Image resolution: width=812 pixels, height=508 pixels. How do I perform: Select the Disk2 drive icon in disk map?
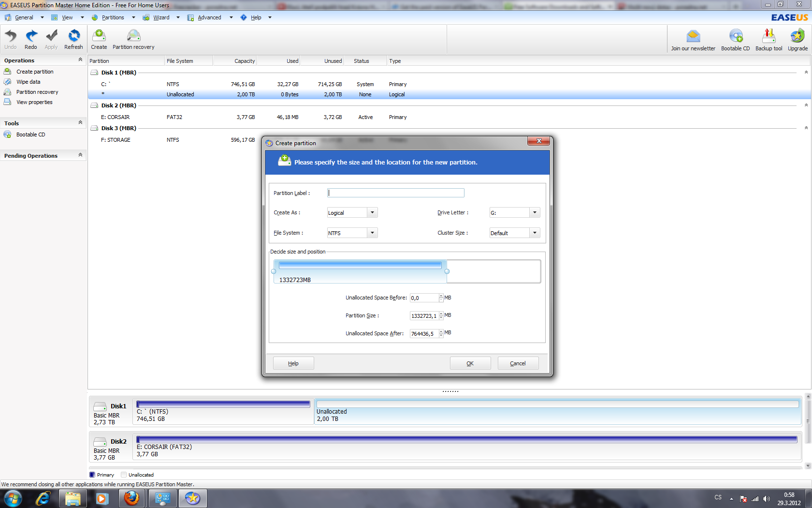pyautogui.click(x=100, y=442)
